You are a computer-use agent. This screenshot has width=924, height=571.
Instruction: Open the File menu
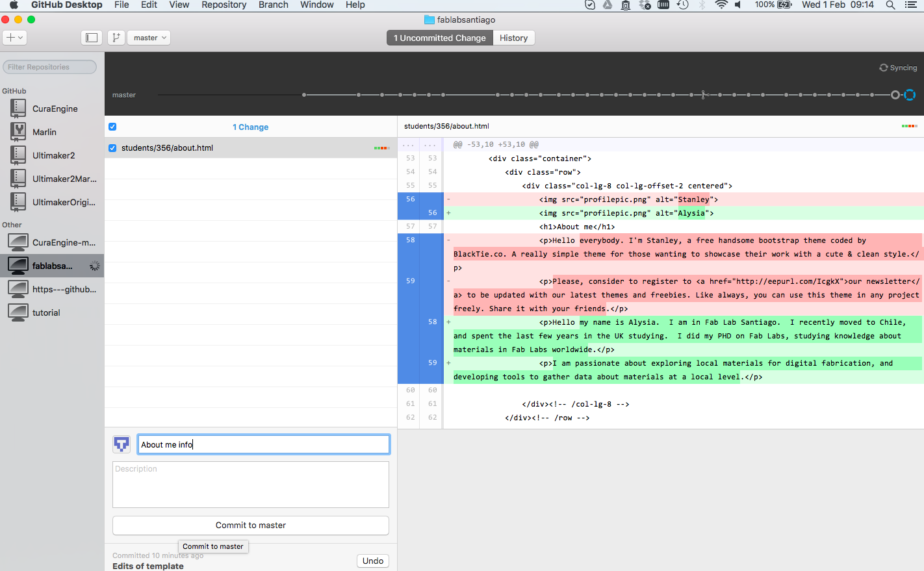[x=122, y=5]
